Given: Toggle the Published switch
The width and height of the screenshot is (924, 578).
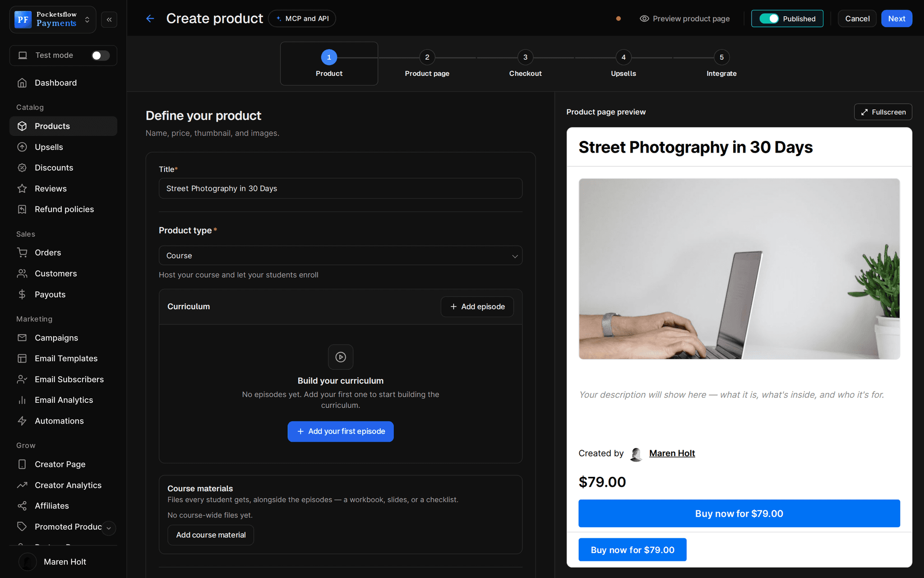Looking at the screenshot, I should click(x=769, y=19).
